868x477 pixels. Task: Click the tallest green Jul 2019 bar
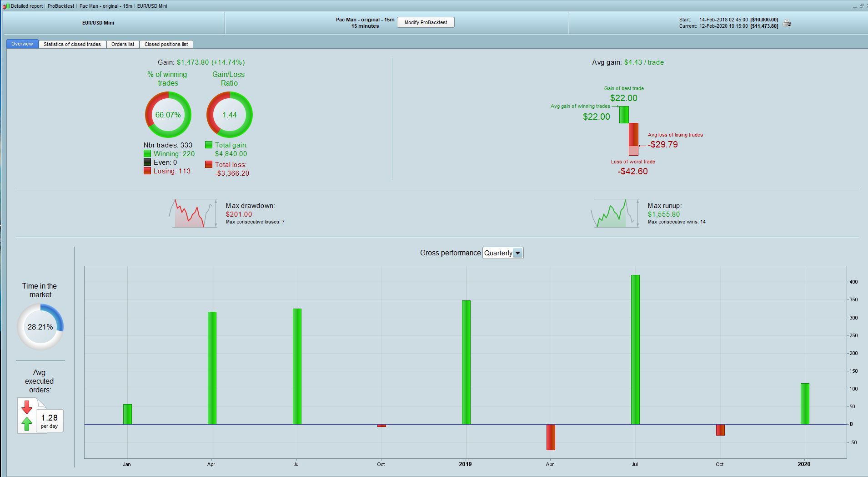(x=635, y=350)
